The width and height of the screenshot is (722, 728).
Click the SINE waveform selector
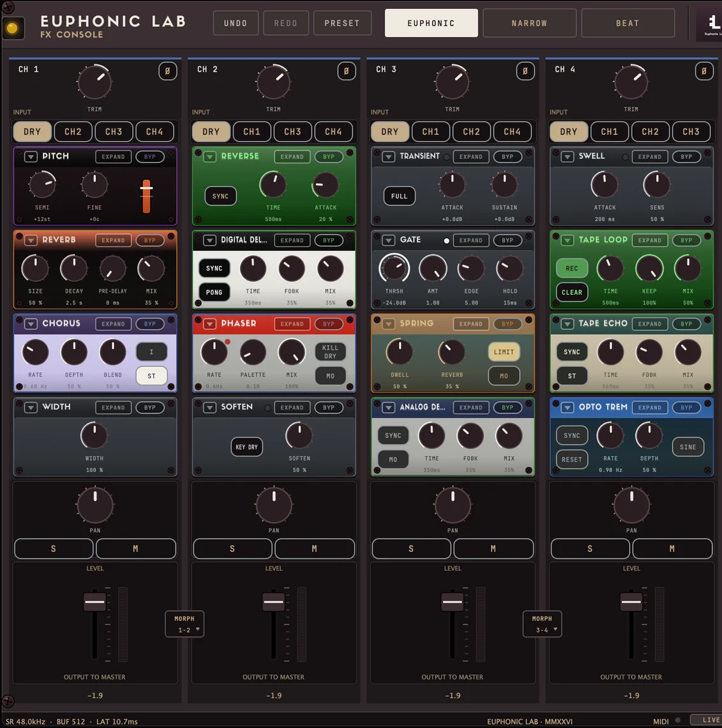688,447
